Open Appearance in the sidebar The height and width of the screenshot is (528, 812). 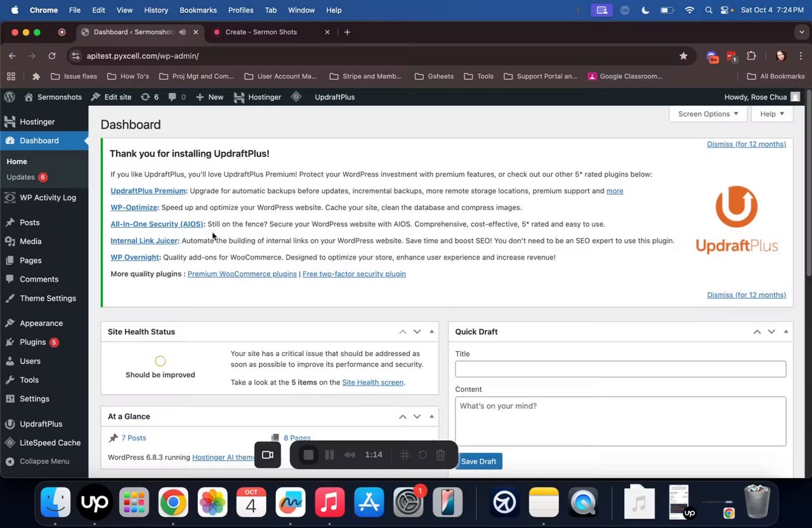tap(44, 323)
